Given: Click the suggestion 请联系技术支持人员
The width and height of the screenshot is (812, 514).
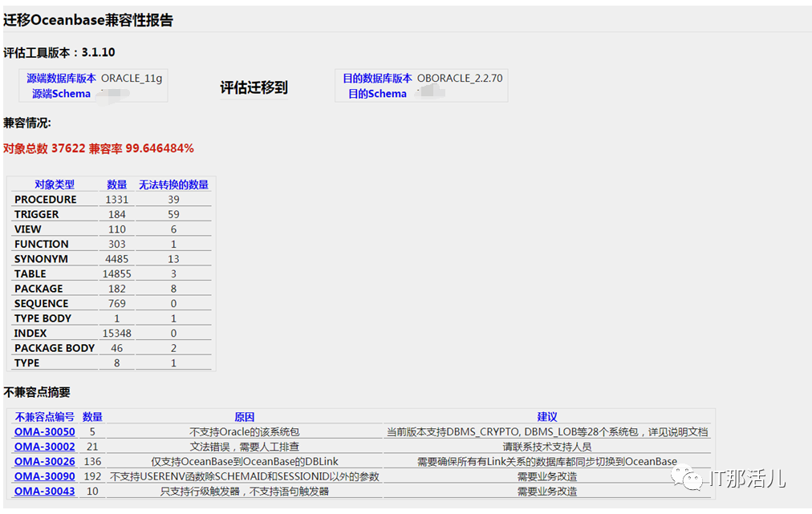Looking at the screenshot, I should (547, 447).
